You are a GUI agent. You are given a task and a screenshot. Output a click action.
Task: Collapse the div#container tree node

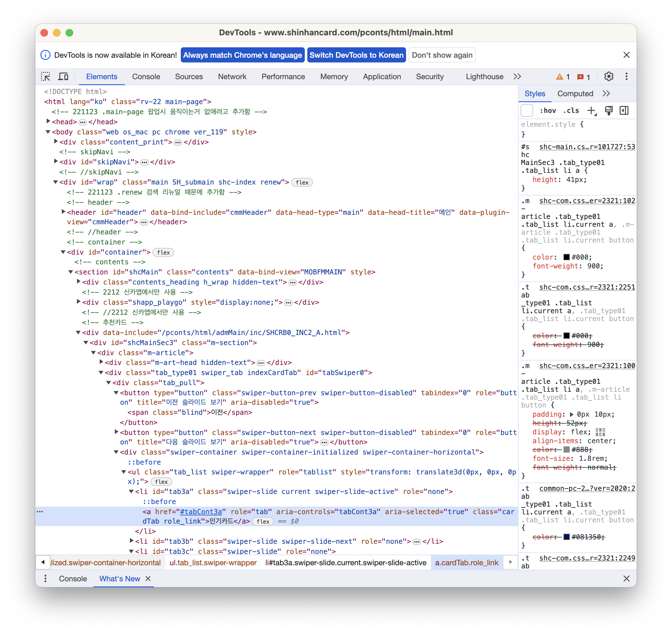(63, 252)
